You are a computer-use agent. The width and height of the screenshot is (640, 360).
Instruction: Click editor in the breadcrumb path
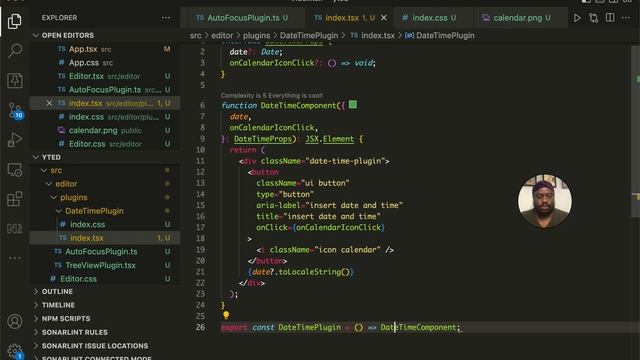point(222,36)
